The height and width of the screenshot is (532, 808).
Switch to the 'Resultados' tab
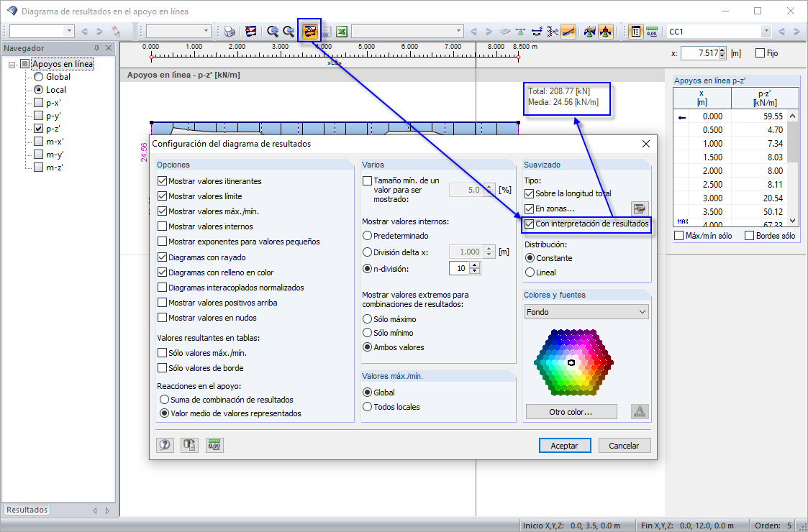click(x=26, y=509)
